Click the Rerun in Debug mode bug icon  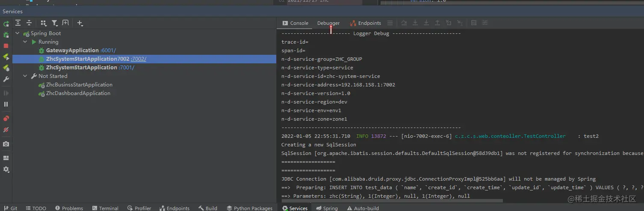[6, 35]
